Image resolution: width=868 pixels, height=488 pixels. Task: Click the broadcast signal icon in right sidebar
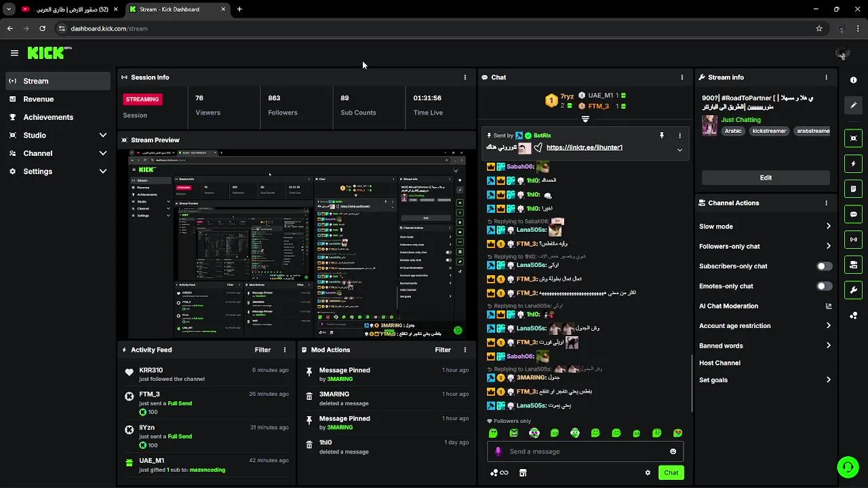click(x=853, y=239)
